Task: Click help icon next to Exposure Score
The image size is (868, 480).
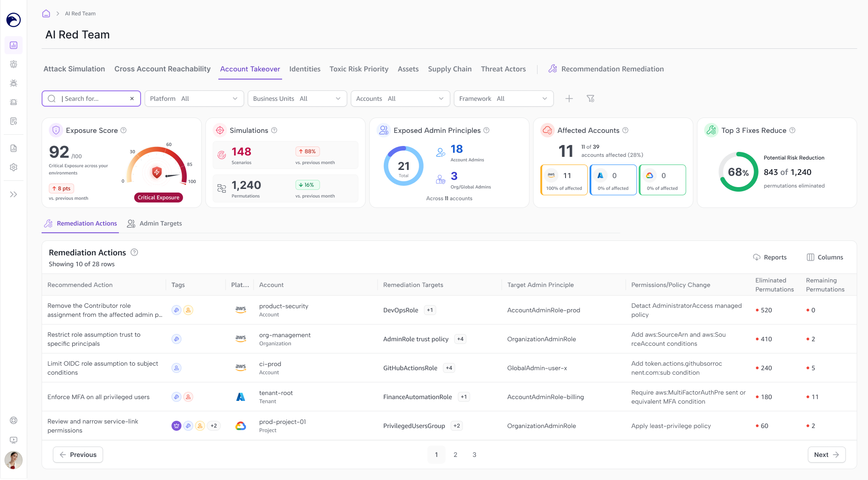Action: pyautogui.click(x=123, y=130)
